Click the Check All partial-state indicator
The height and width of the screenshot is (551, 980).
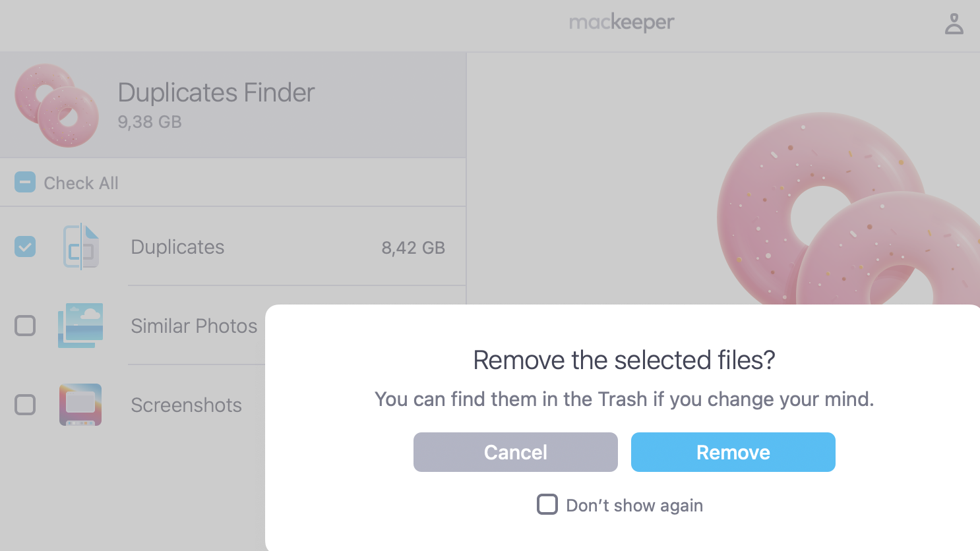tap(24, 182)
